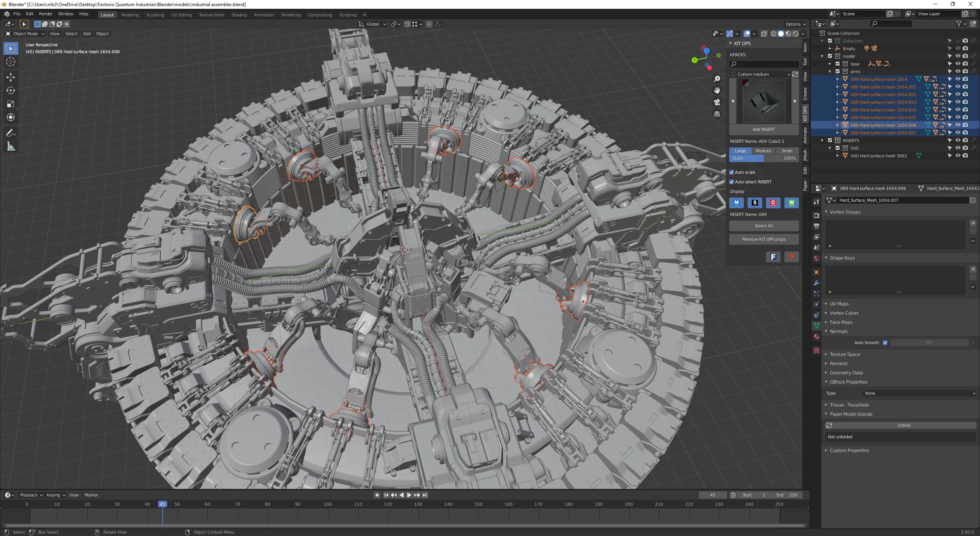Screen dimensions: 980x536
Task: Select the Annotate tool
Action: [11, 133]
